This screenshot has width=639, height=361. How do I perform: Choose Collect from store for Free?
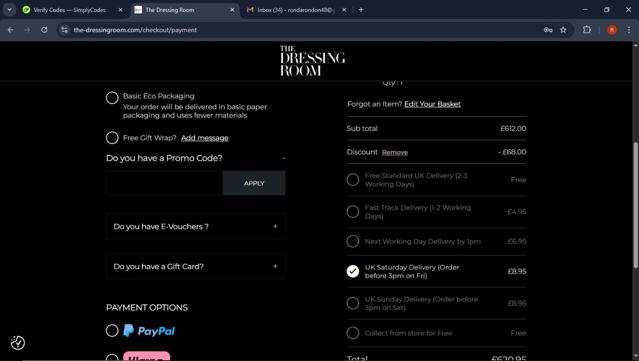point(353,333)
